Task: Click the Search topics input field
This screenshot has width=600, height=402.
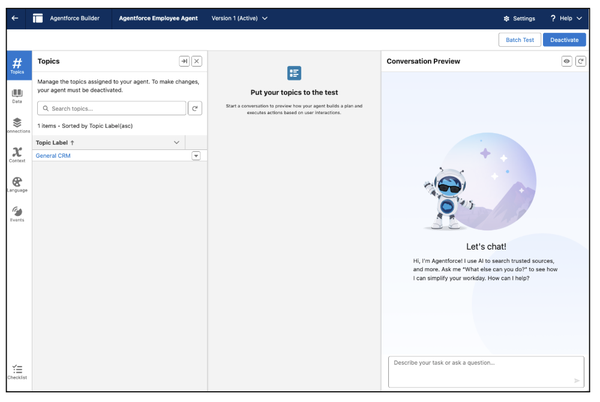Action: click(111, 108)
